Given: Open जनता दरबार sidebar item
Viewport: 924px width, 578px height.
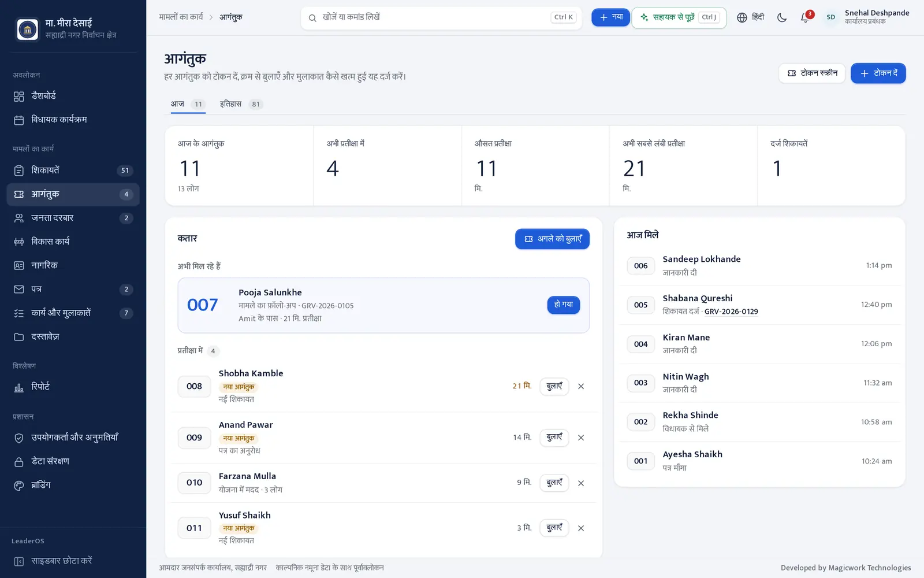Looking at the screenshot, I should click(73, 218).
